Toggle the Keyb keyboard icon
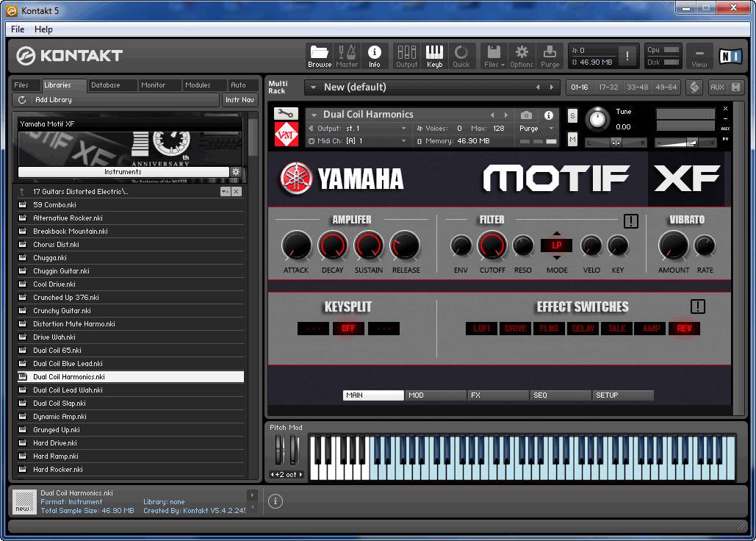The height and width of the screenshot is (541, 756). pyautogui.click(x=434, y=56)
